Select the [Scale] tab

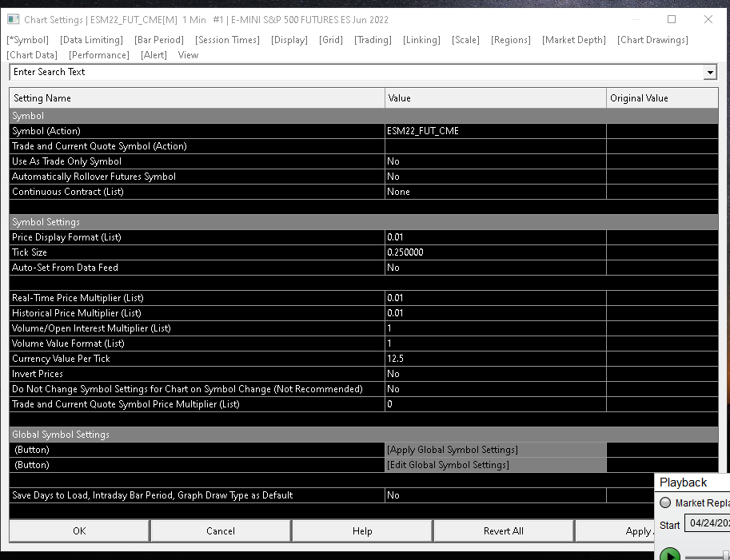click(465, 40)
